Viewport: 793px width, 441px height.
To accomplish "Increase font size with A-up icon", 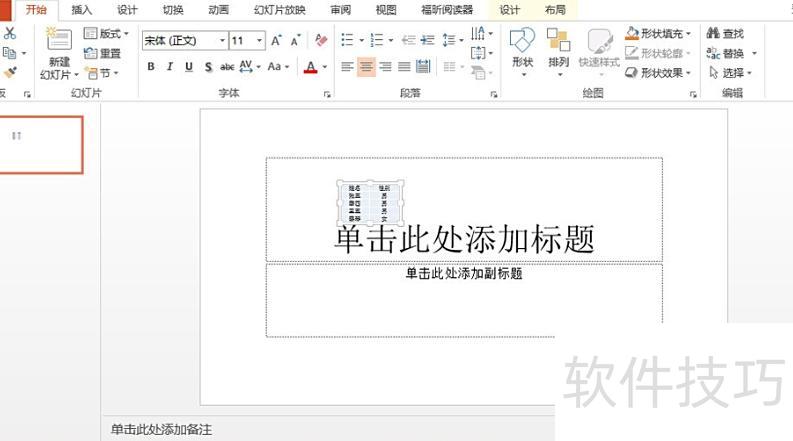I will 276,40.
